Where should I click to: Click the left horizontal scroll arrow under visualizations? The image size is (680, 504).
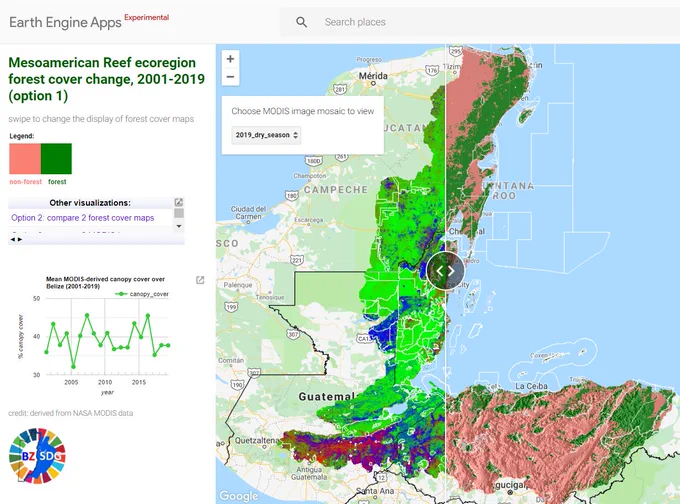click(x=13, y=239)
